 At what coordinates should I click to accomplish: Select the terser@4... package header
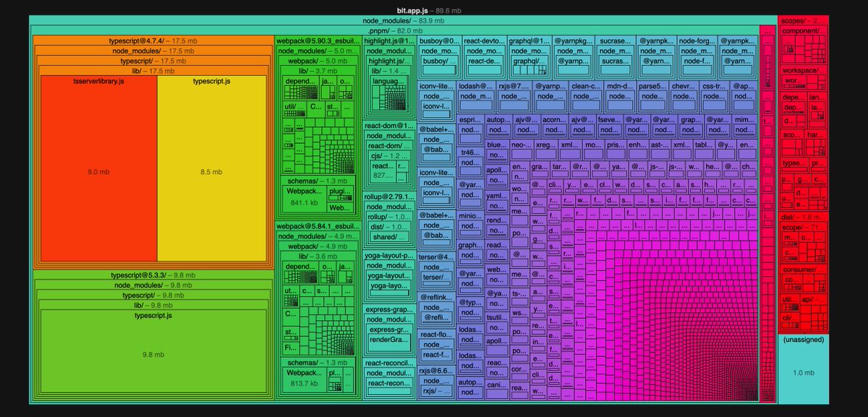[437, 256]
